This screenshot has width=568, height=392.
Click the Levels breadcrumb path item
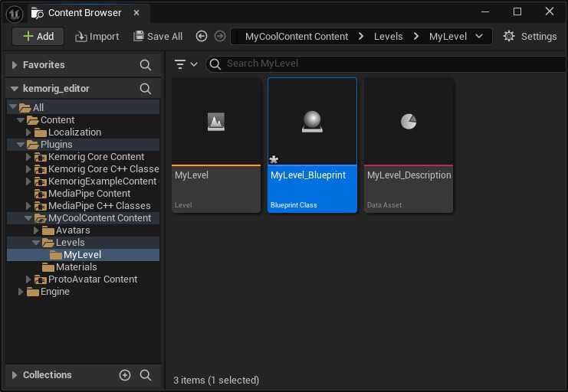389,37
